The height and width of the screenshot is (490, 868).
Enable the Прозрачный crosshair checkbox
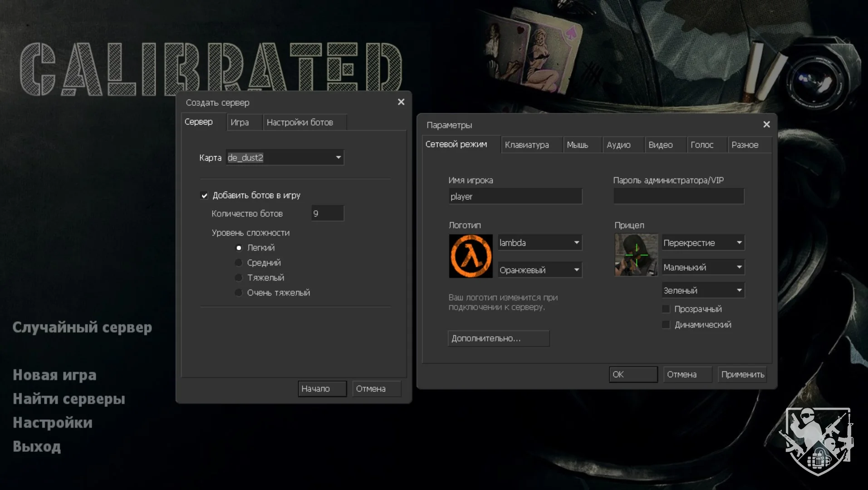pos(666,309)
